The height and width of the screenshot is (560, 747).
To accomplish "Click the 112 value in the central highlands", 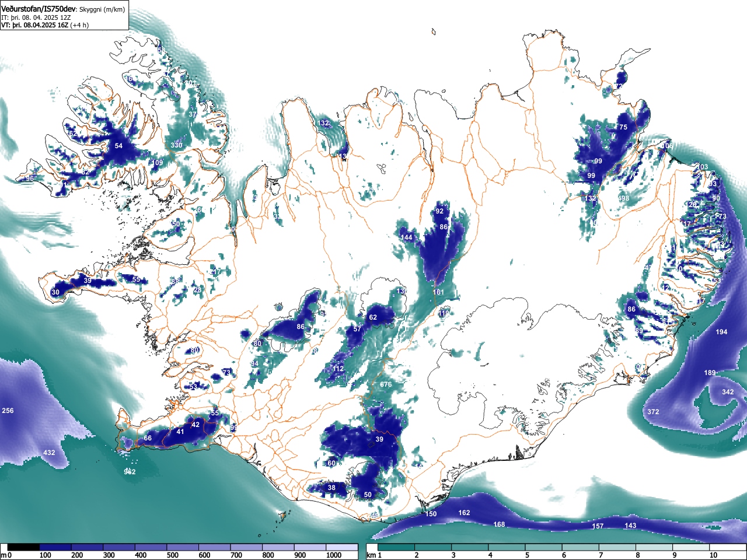I will coord(338,369).
